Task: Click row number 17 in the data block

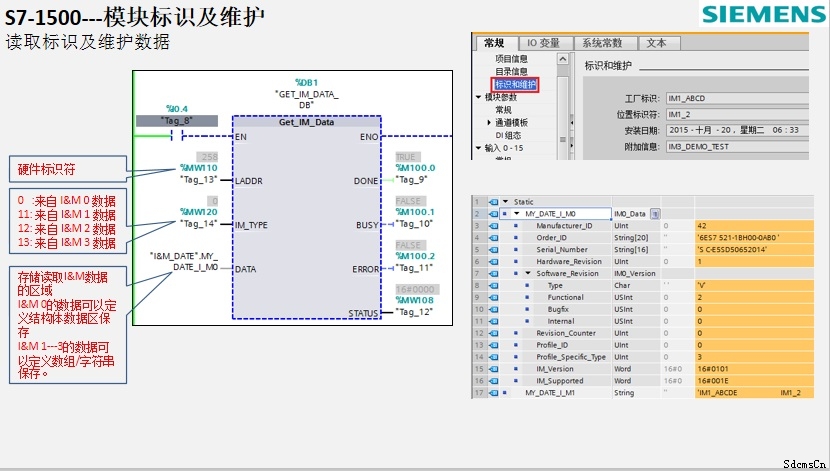Action: (x=479, y=393)
